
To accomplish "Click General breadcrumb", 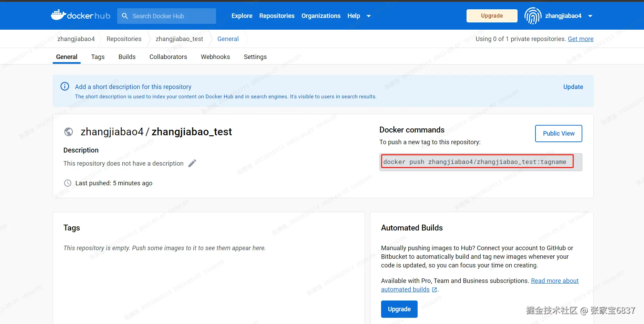I will point(228,39).
